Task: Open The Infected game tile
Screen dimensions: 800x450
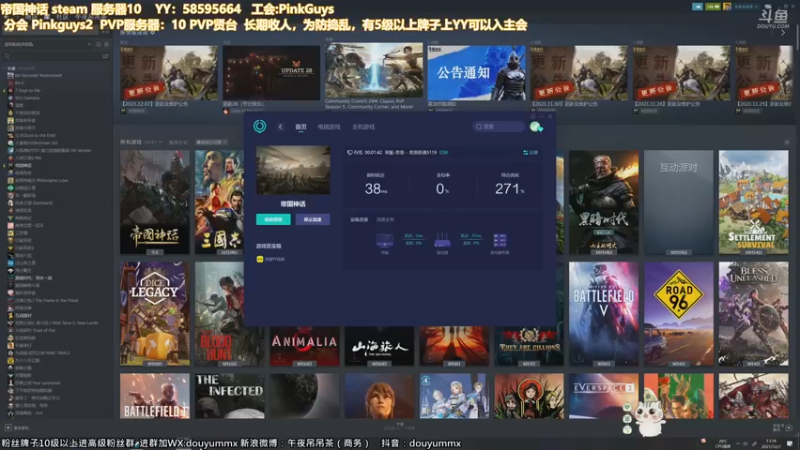Action: click(x=230, y=396)
